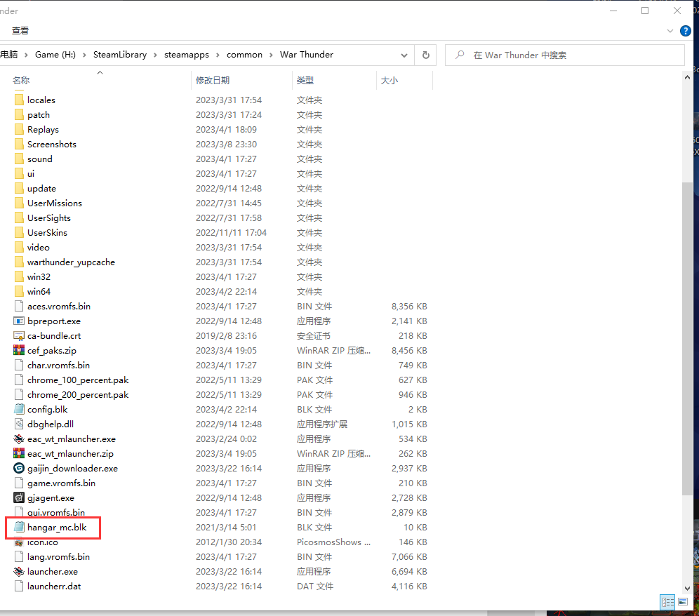Viewport: 699px width, 616px height.
Task: Expand the breadcrumb arrow after steamapps
Action: coord(218,55)
